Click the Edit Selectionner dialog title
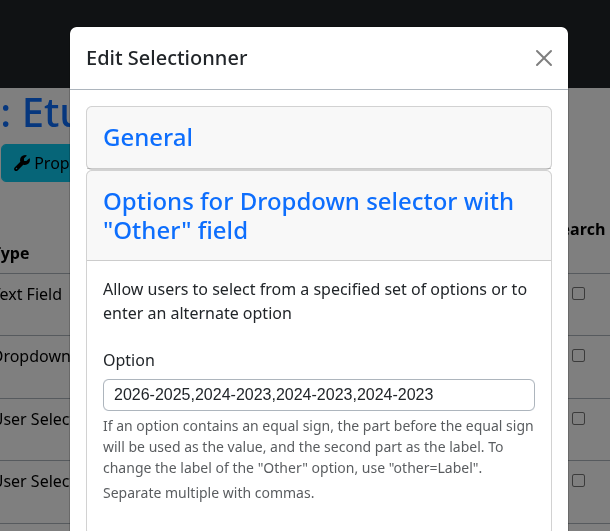610x531 pixels. [x=167, y=58]
